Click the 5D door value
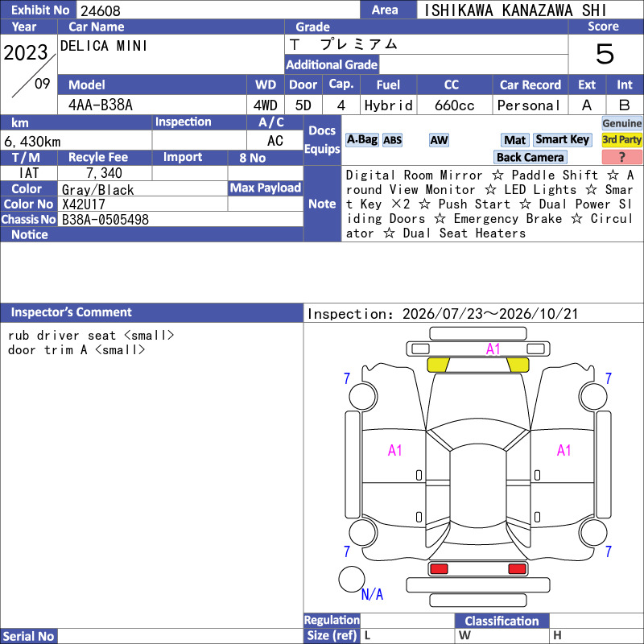644x644 pixels. pos(303,105)
